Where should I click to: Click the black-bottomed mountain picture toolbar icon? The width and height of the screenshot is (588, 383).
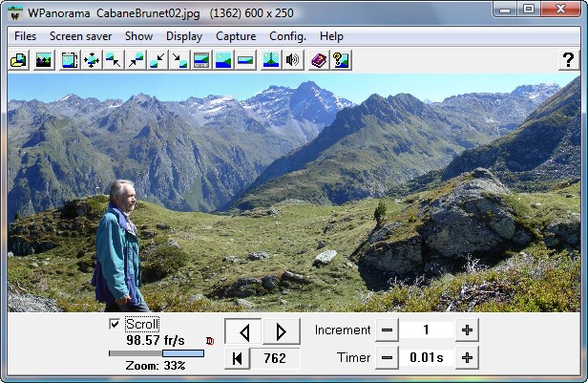pyautogui.click(x=44, y=60)
